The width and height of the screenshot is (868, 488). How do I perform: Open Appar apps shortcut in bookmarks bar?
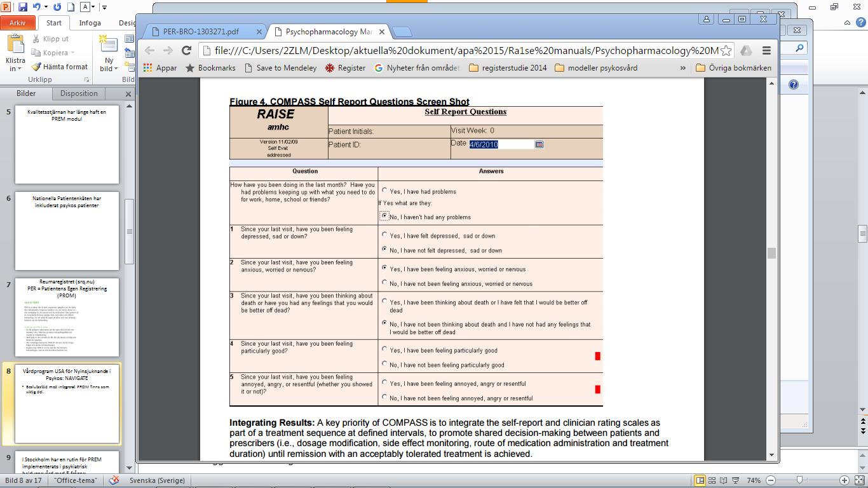160,67
